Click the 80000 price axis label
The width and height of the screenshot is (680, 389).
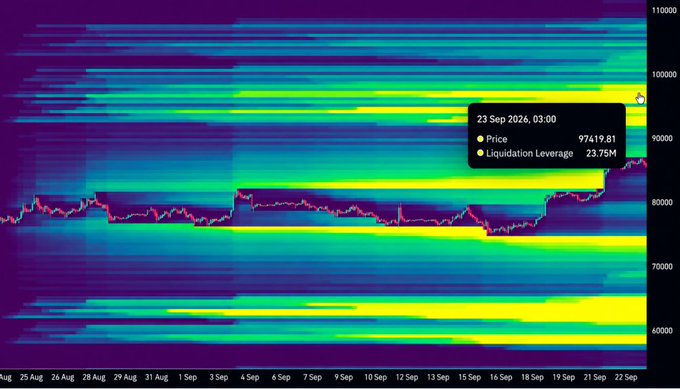(662, 203)
